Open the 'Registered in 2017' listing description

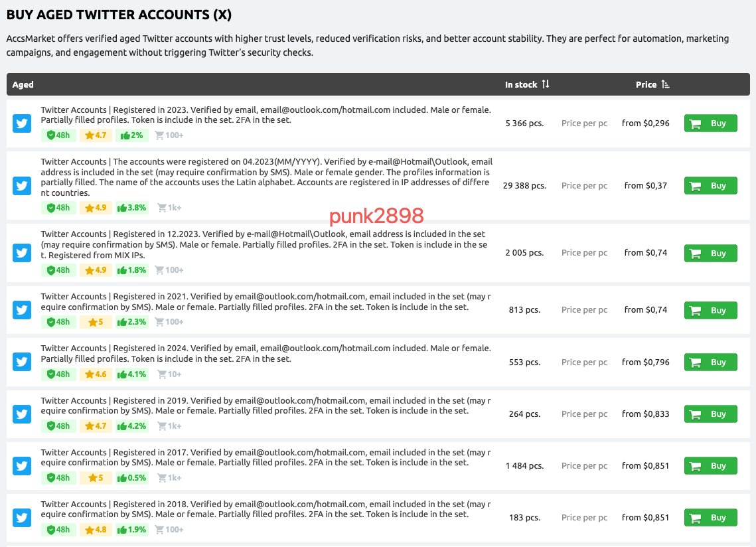pyautogui.click(x=265, y=457)
